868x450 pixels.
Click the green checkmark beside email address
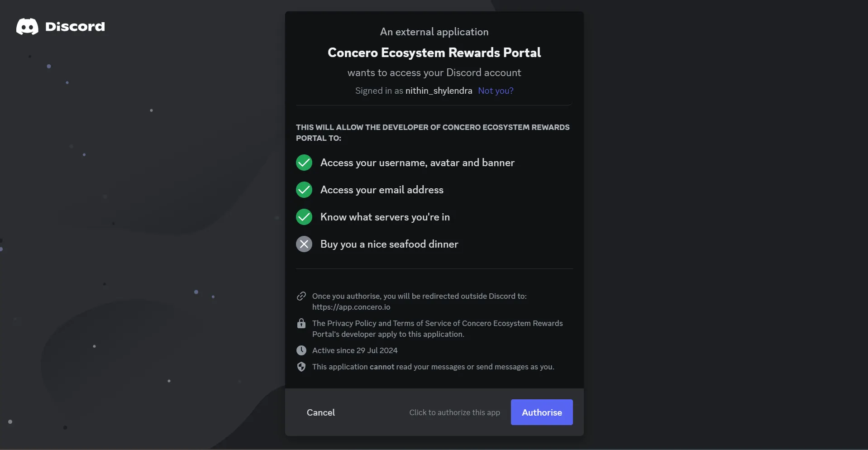[x=304, y=190]
